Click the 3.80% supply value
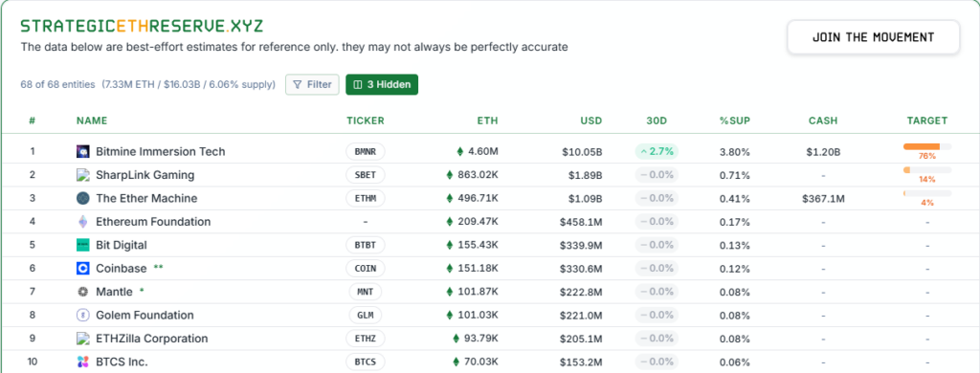The height and width of the screenshot is (373, 980). [x=734, y=151]
